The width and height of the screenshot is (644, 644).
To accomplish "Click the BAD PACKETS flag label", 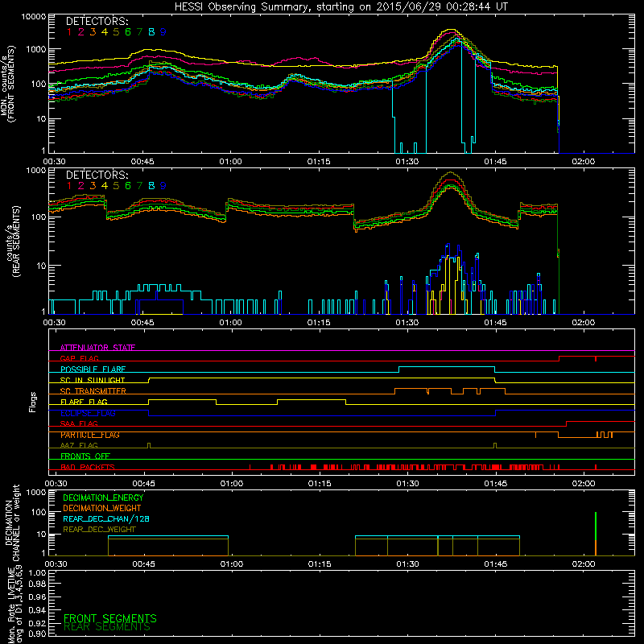I will 88,467.
